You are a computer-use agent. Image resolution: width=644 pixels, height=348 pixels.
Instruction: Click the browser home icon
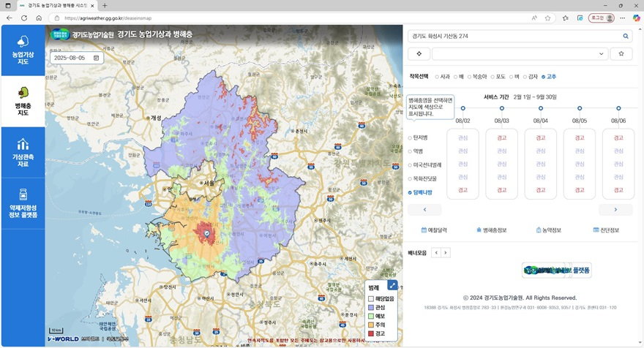coord(39,18)
